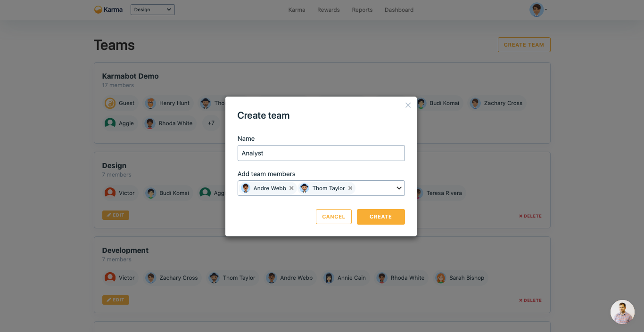Viewport: 644px width, 332px height.
Task: Select Thom Taylor in Development team
Action: point(233,278)
